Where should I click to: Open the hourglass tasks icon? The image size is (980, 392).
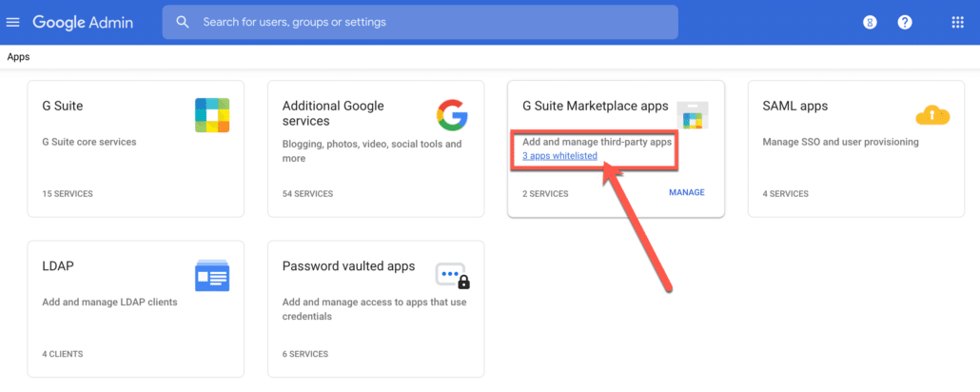tap(869, 22)
